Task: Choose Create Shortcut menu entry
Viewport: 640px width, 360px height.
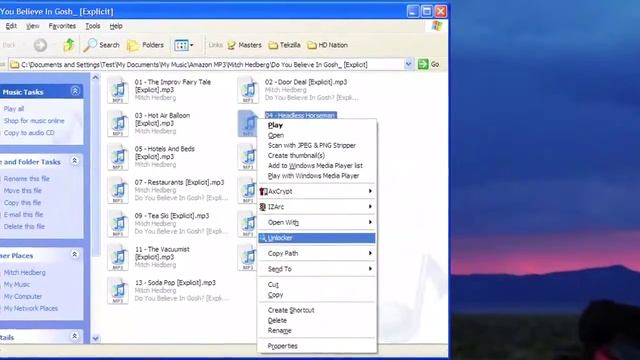Action: 317,310
